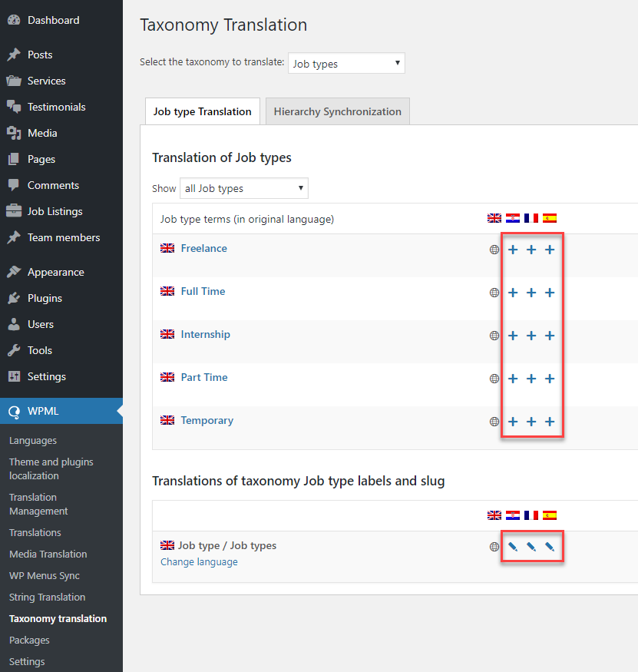Add Spanish translation for Internship
This screenshot has height=672, width=638.
[x=549, y=335]
